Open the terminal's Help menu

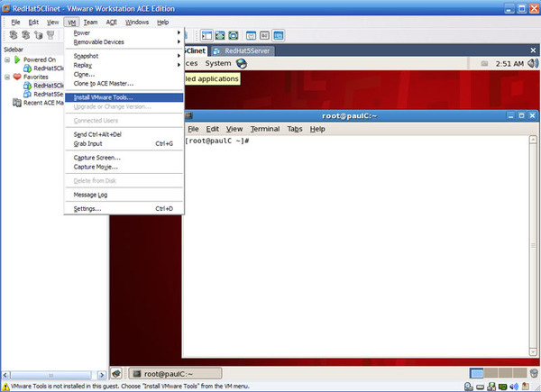317,129
